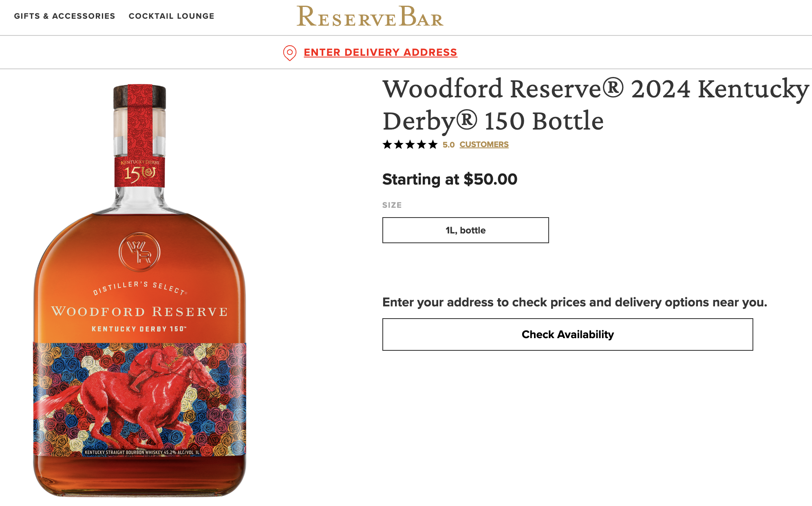This screenshot has height=506, width=812.
Task: Click the Starting at $50.00 price
Action: coord(450,179)
